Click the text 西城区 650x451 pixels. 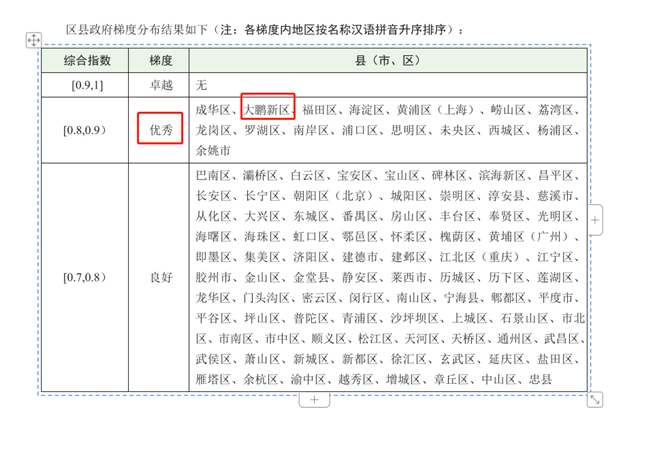tap(506, 130)
